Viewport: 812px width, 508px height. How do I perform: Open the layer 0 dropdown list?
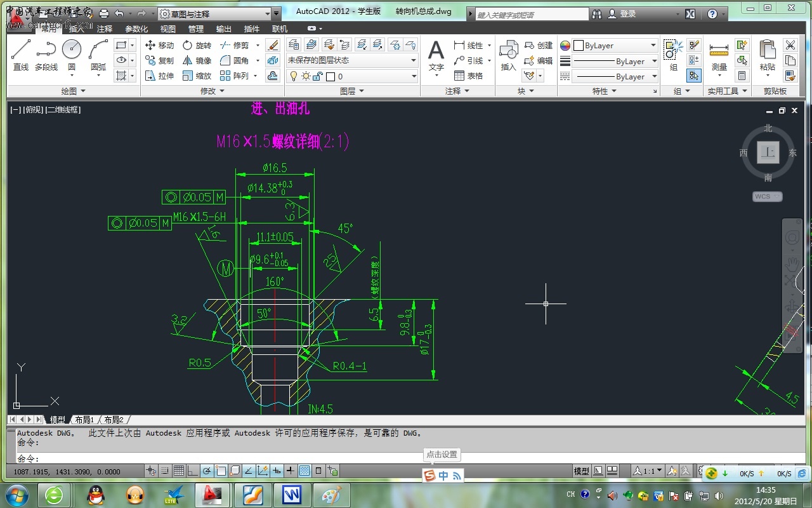point(351,76)
